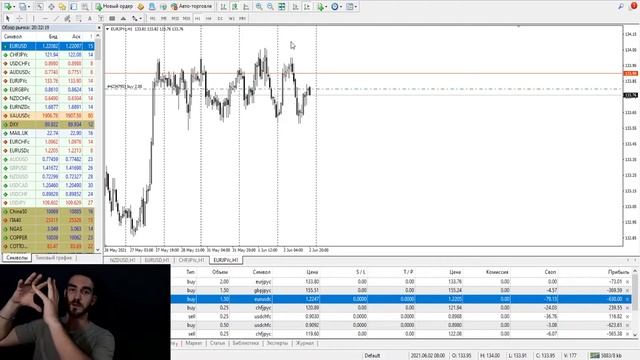The width and height of the screenshot is (640, 360).
Task: Switch chart to bar chart type
Action: coord(223,7)
